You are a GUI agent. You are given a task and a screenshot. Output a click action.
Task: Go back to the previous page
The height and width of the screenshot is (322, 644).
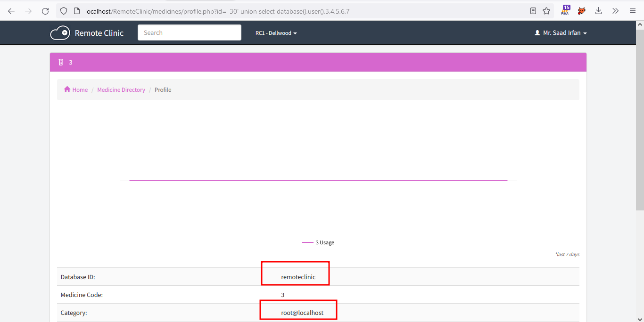(x=11, y=11)
